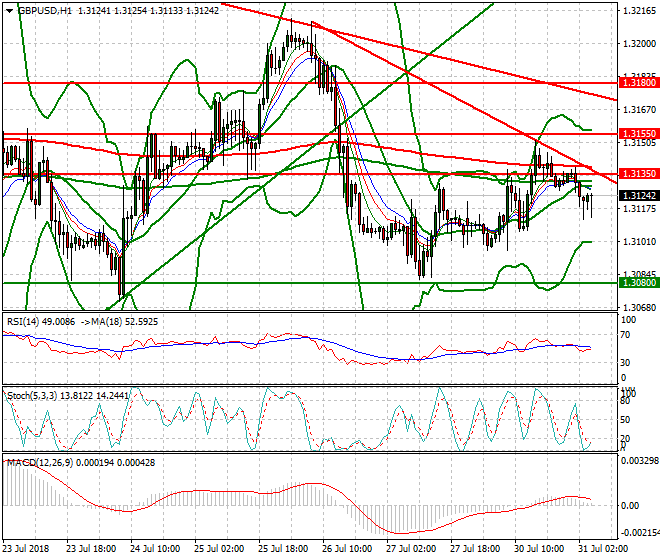Image resolution: width=660 pixels, height=560 pixels.
Task: Click the 30 Jul 10:00 time axis label
Action: pyautogui.click(x=539, y=549)
